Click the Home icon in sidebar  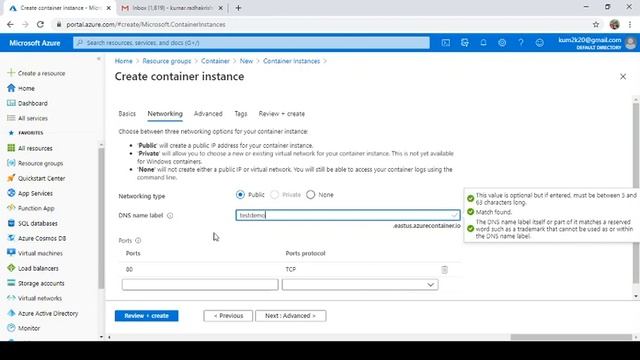[x=11, y=88]
